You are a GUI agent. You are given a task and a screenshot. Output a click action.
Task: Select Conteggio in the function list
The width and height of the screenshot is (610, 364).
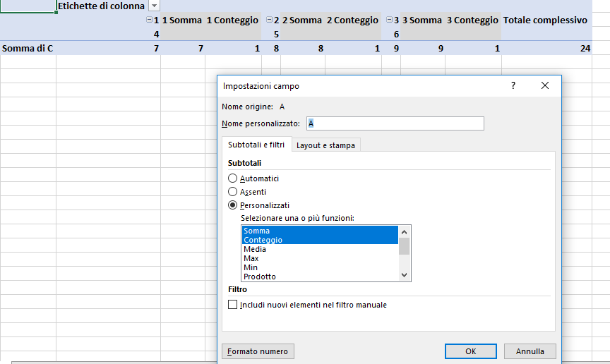320,240
